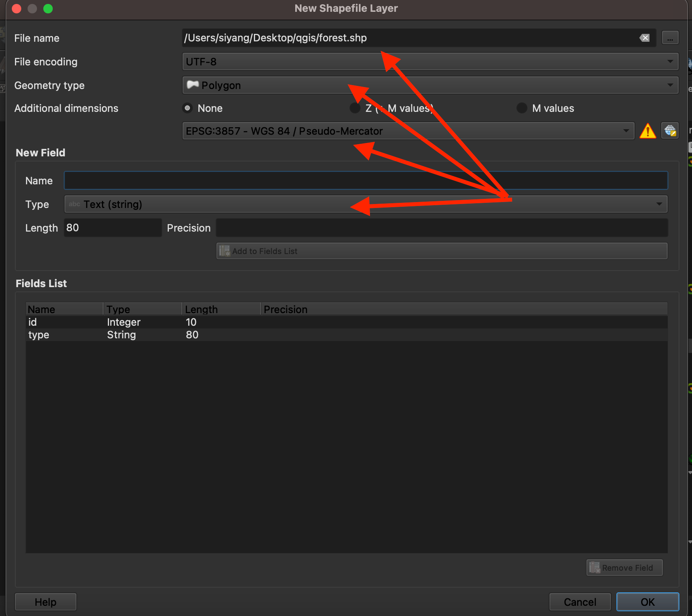
Task: Click the Remove Field button
Action: 624,568
